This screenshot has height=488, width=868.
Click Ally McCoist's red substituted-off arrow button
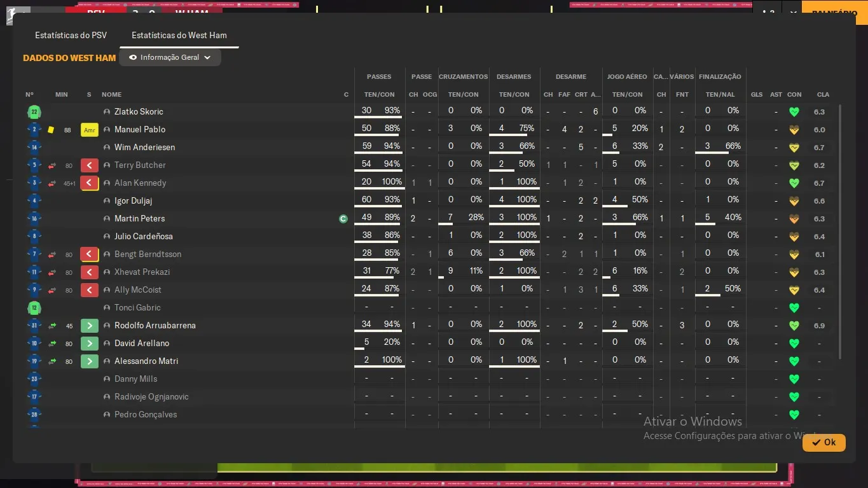click(x=89, y=290)
